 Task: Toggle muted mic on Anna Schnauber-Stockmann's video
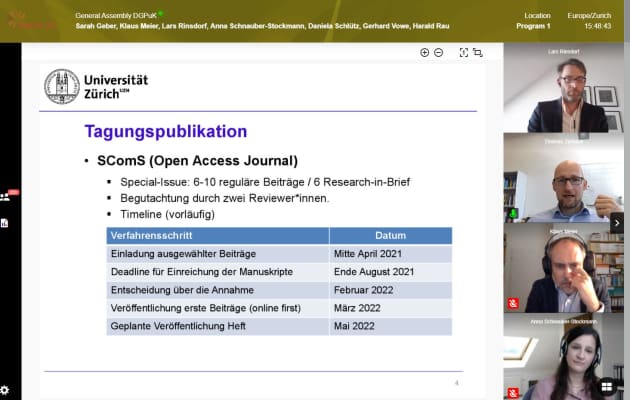pos(513,392)
